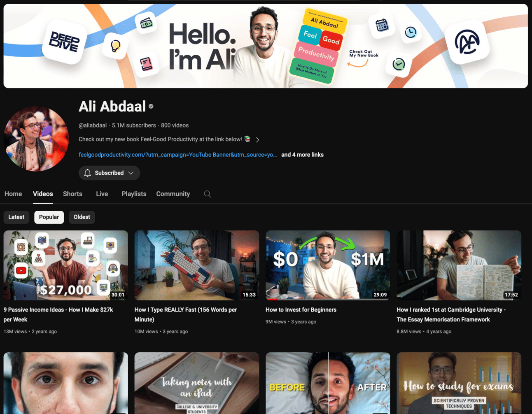Play the $0 to $1M investing thumbnail
The width and height of the screenshot is (532, 414).
[x=328, y=265]
